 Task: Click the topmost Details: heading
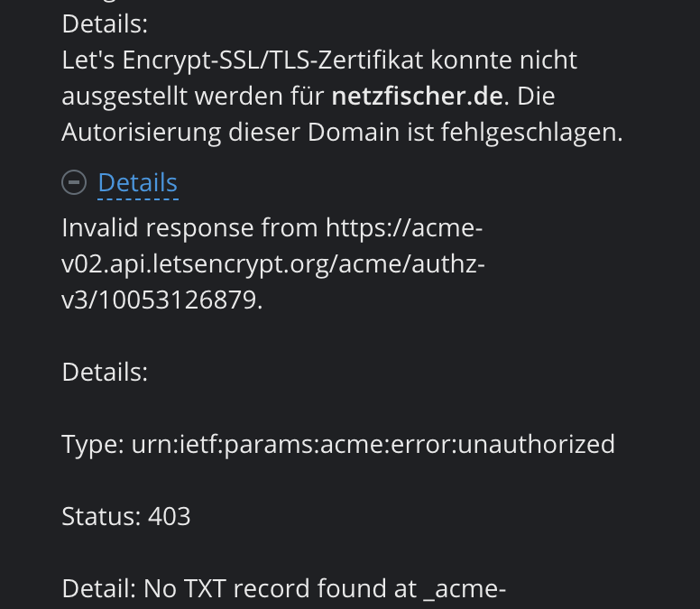105,24
